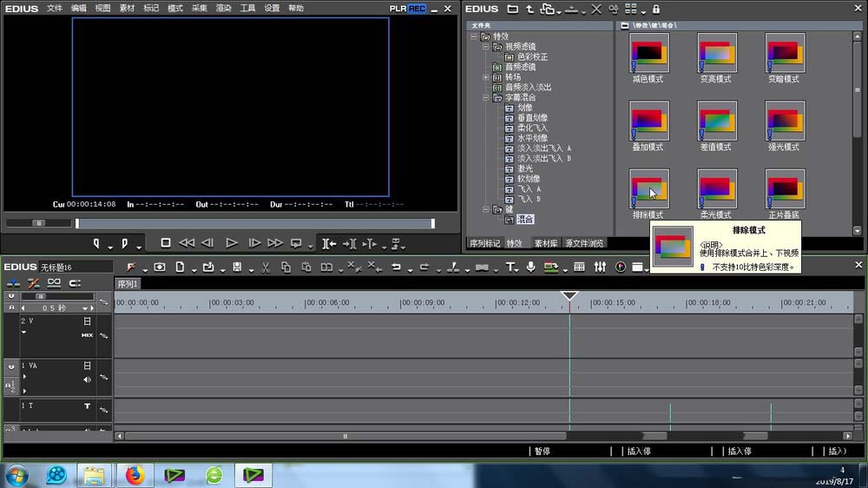This screenshot has width=868, height=488.
Task: Toggle the MIX mode on track 2 V
Action: pos(87,335)
